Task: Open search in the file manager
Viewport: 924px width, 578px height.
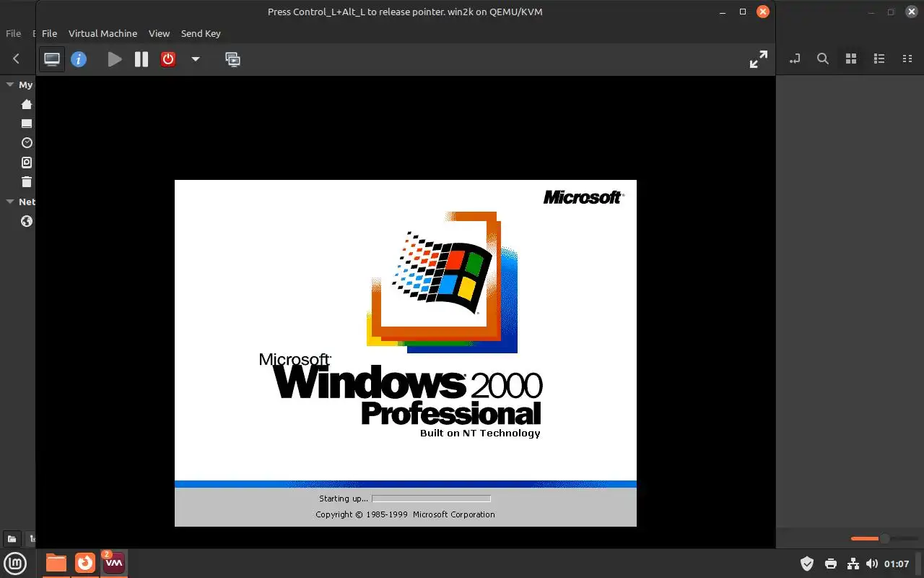Action: coord(822,59)
